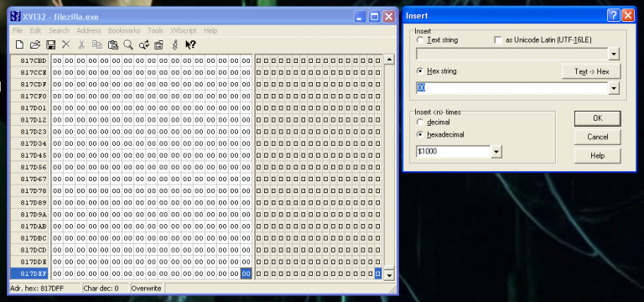
Task: Click the highlighted address row 817DEF
Action: pyautogui.click(x=29, y=273)
